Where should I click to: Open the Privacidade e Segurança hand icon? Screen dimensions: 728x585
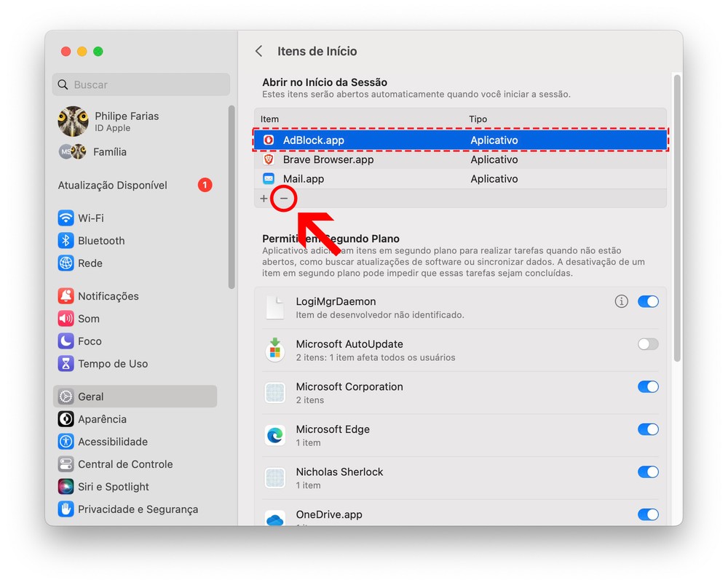66,509
